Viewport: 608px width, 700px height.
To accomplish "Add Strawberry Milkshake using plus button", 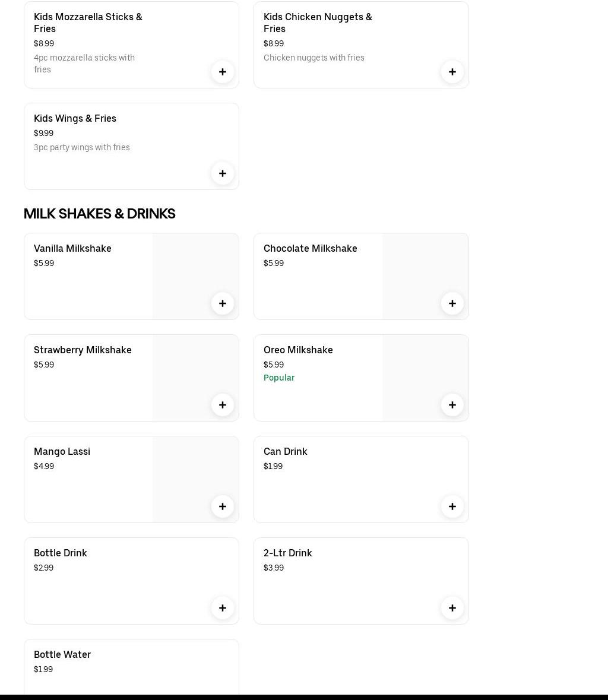I will (223, 405).
